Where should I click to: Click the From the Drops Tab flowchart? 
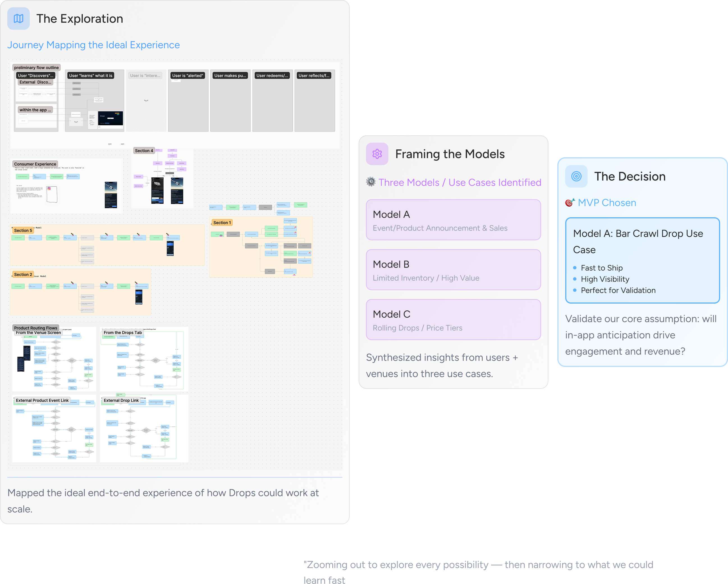click(123, 333)
